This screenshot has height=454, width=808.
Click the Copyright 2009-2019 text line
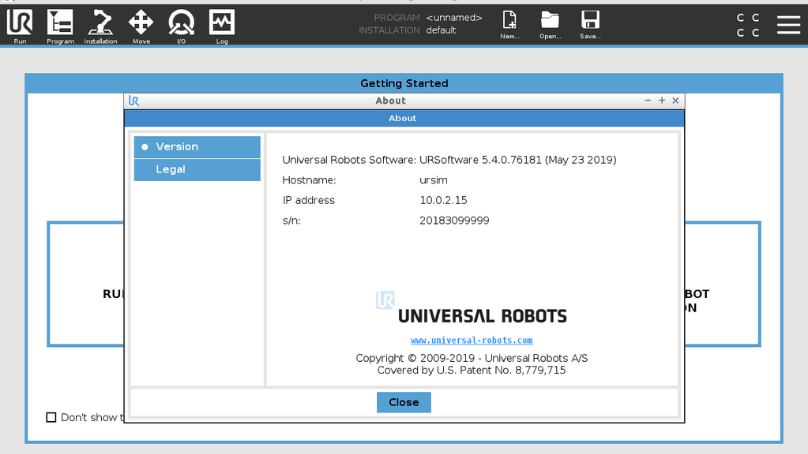click(x=472, y=358)
